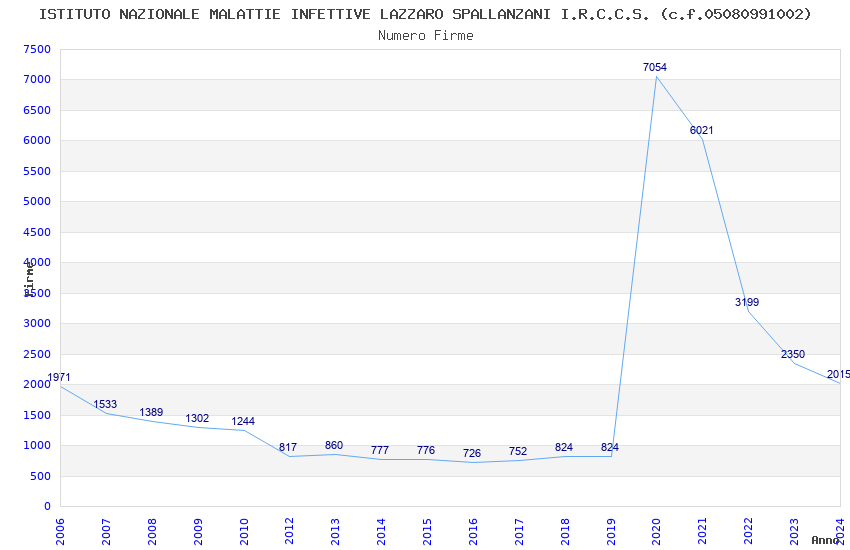Select the year 2021 on the x-axis
Viewport: 850px width, 550px height.
coord(703,532)
